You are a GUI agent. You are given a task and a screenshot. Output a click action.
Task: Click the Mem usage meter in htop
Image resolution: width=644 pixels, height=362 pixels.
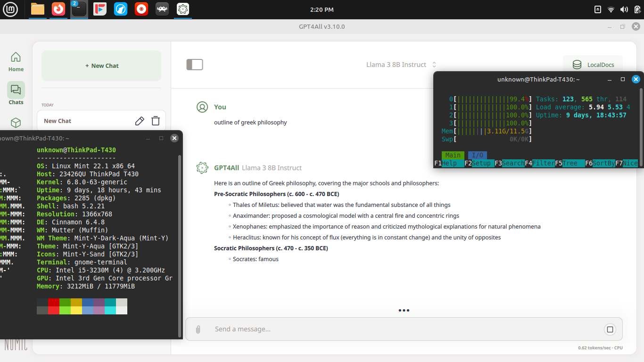[487, 131]
